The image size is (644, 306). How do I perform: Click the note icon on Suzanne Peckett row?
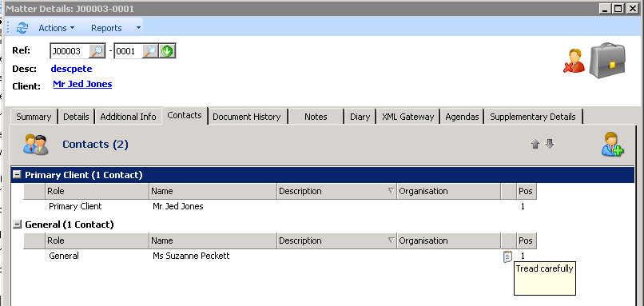507,256
